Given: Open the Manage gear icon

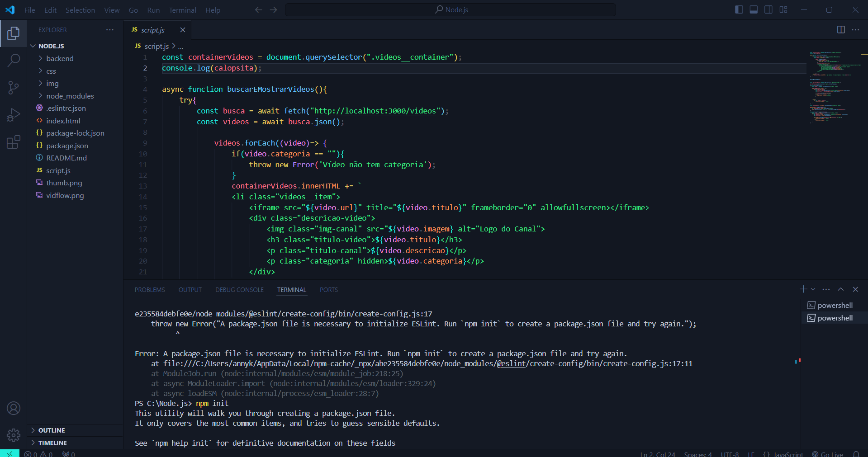Looking at the screenshot, I should [14, 435].
